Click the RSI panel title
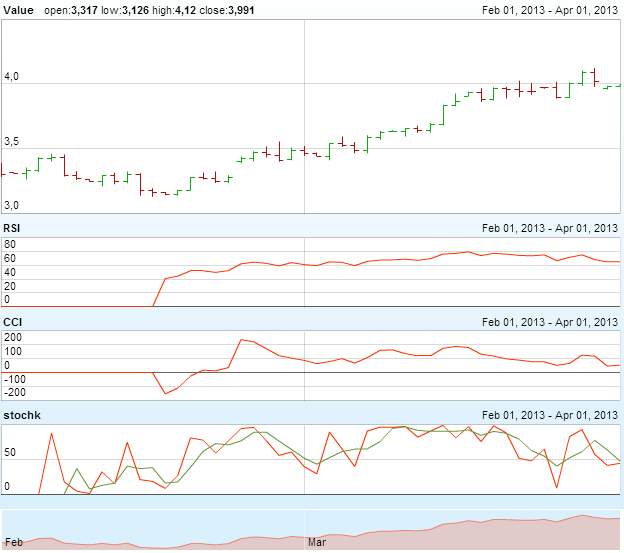 tap(12, 228)
